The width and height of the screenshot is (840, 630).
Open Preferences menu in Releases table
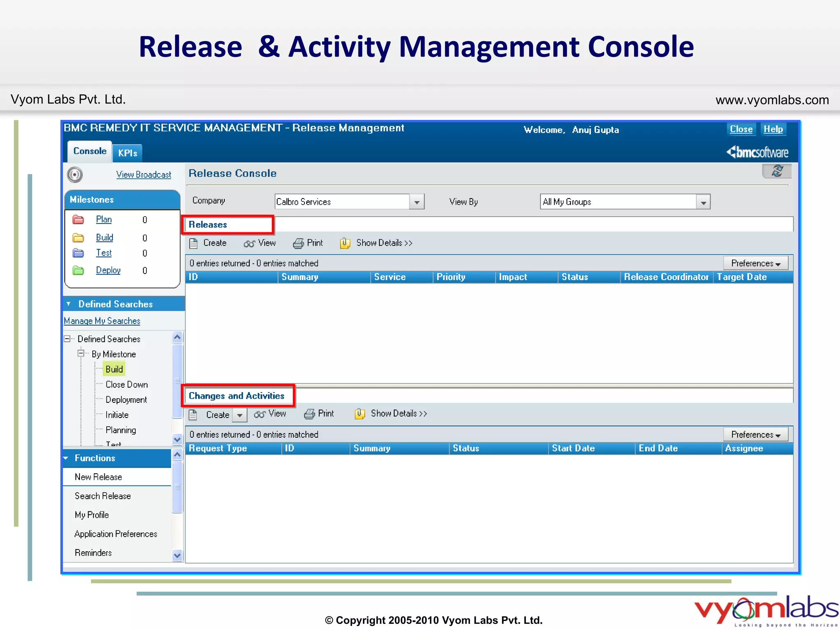(756, 263)
